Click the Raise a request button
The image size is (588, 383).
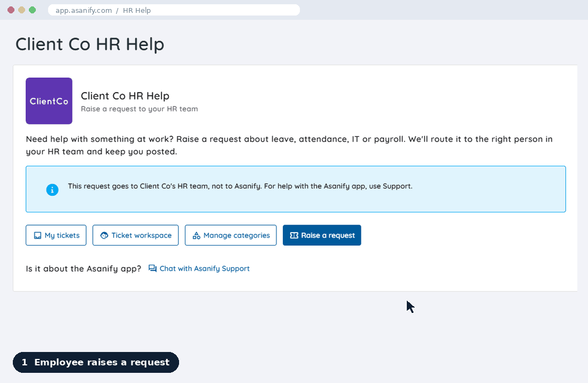pyautogui.click(x=322, y=235)
